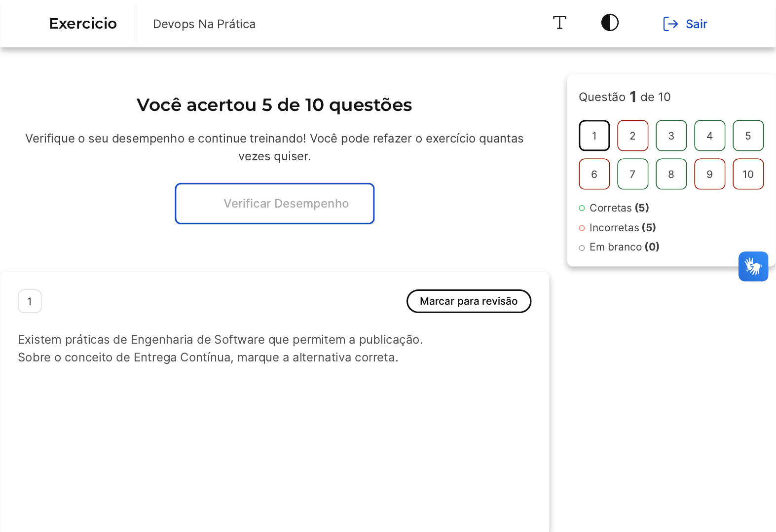This screenshot has width=776, height=532.
Task: Navigate to question 10
Action: click(748, 174)
